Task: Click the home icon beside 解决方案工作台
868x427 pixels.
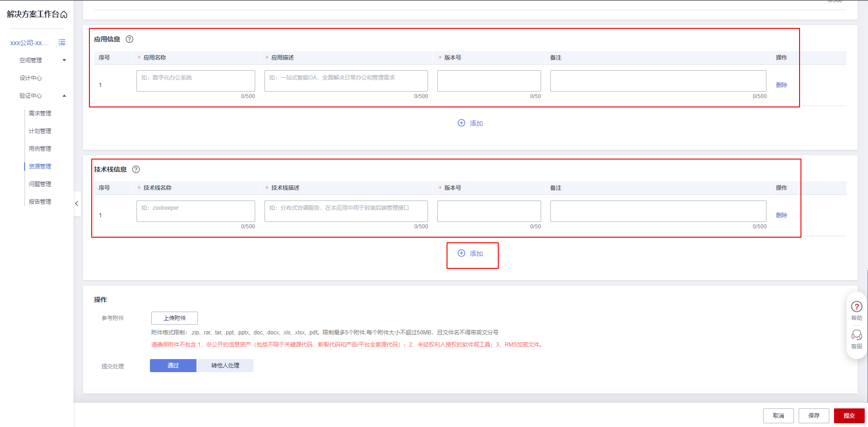Action: pos(64,15)
